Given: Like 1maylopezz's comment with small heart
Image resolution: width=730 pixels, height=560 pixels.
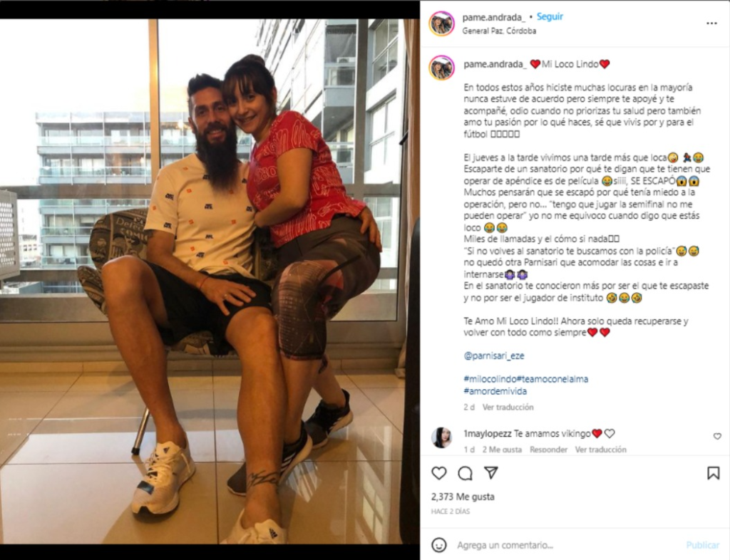Looking at the screenshot, I should [x=717, y=436].
